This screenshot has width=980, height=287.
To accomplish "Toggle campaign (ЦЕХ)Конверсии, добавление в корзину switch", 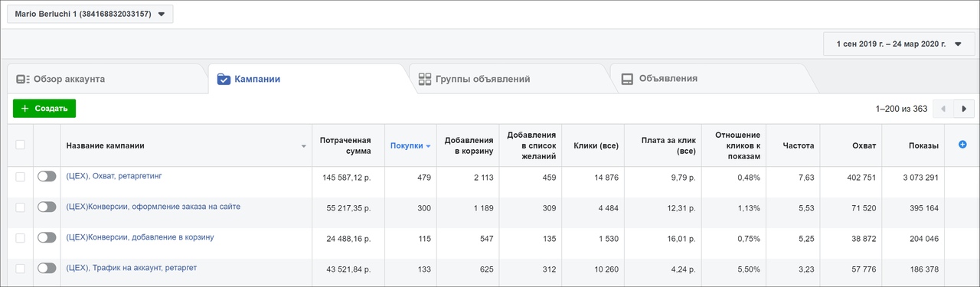I will point(47,237).
